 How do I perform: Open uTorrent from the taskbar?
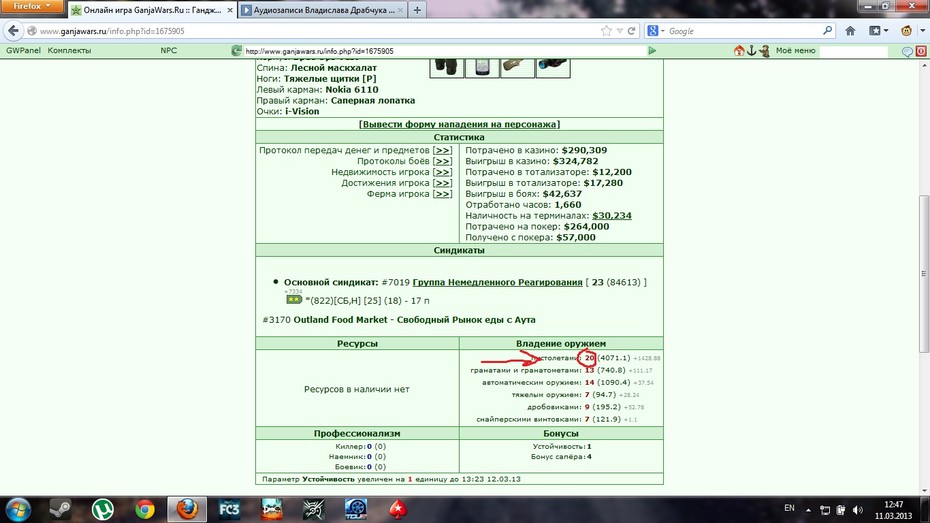coord(103,509)
